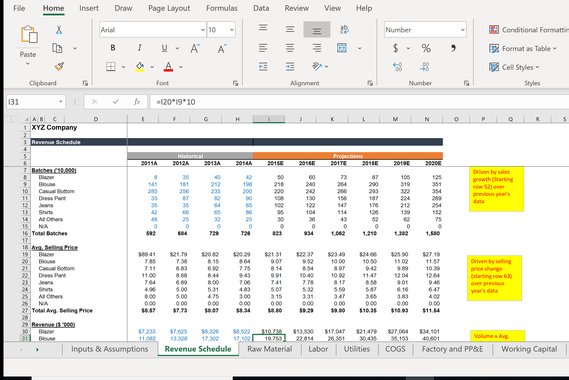Align text left
The width and height of the screenshot is (569, 380).
[x=263, y=48]
